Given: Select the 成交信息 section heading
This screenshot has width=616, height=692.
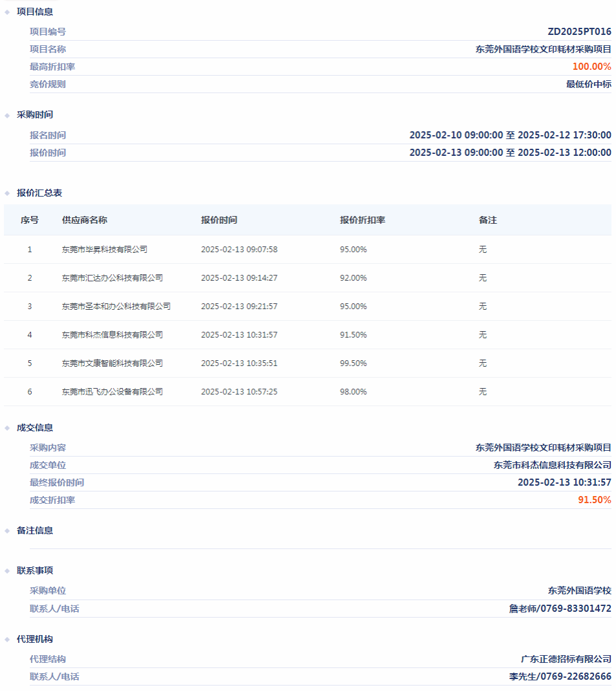Looking at the screenshot, I should [x=35, y=427].
